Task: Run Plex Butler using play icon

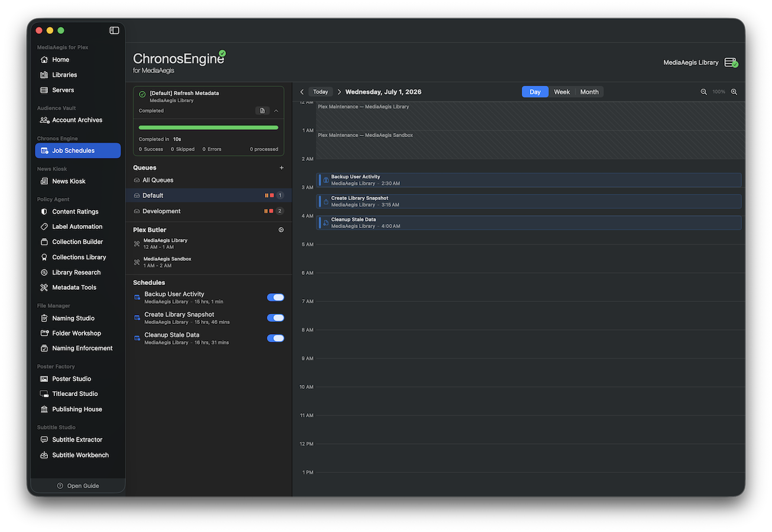Action: 281,230
